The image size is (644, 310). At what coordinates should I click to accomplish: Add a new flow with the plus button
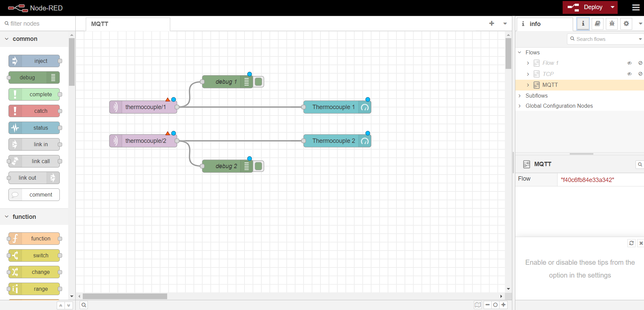click(x=491, y=24)
